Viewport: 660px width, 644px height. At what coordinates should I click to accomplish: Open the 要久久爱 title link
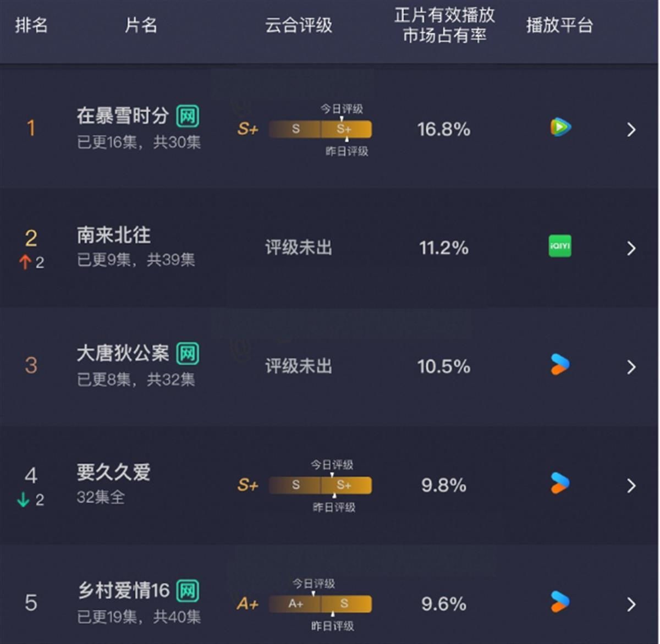click(114, 472)
